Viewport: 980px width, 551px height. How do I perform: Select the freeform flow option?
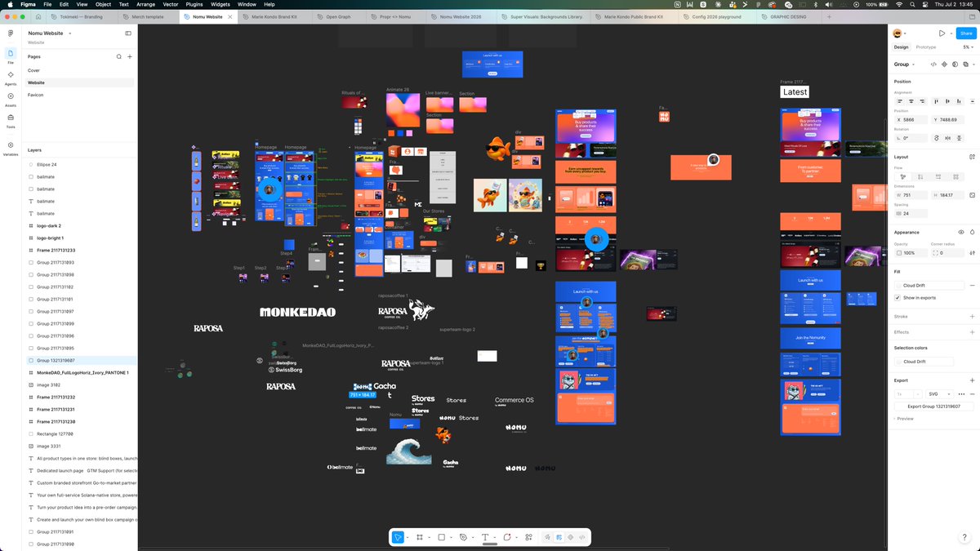click(x=902, y=176)
